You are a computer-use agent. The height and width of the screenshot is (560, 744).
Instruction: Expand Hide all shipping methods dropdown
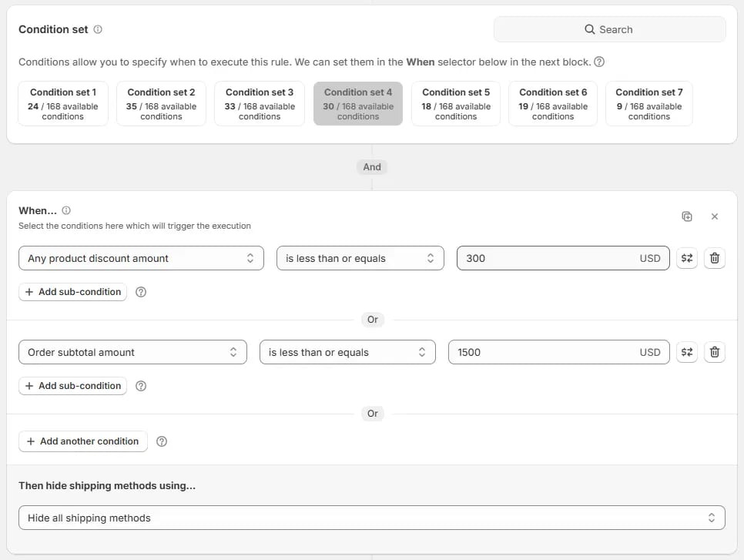point(372,518)
